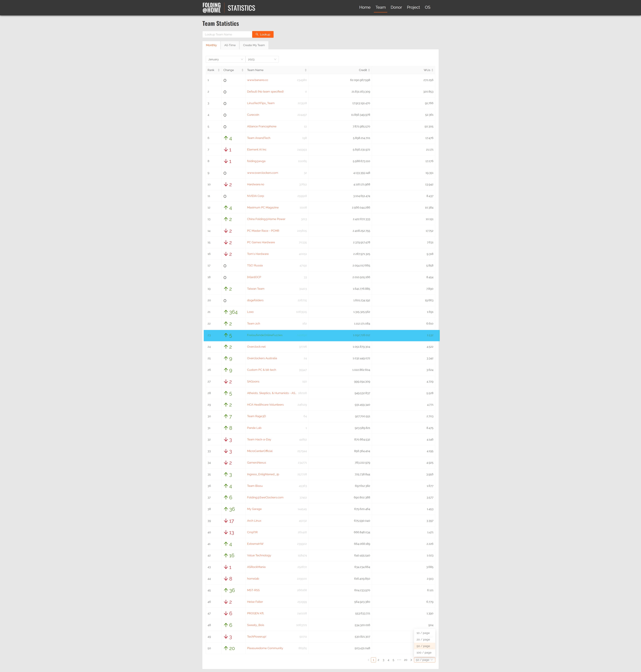641x672 pixels.
Task: Open the GamersNexus team link
Action: tap(257, 463)
